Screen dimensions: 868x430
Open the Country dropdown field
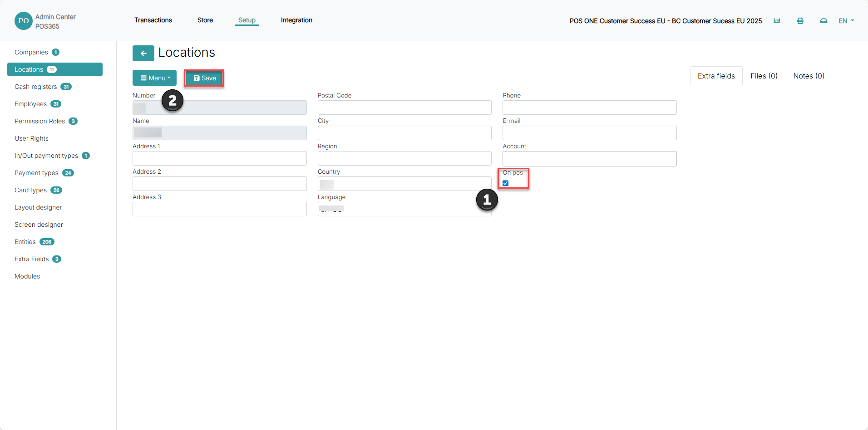point(404,184)
